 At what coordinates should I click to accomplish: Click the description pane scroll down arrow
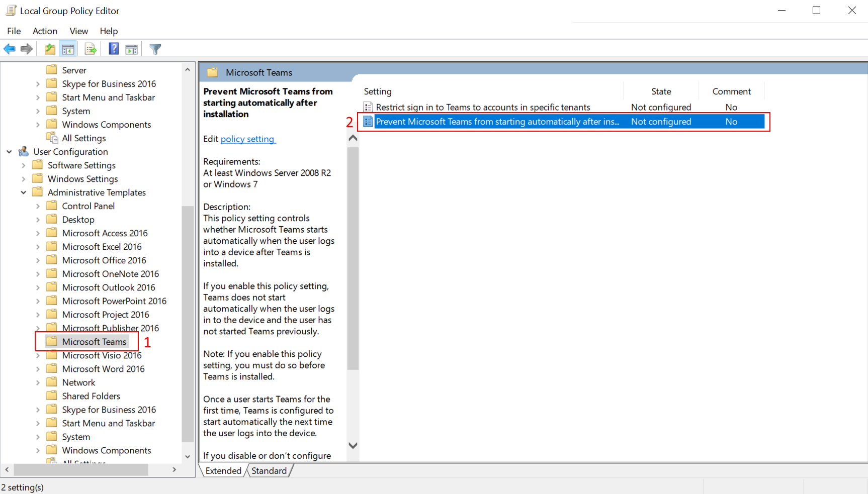tap(353, 446)
